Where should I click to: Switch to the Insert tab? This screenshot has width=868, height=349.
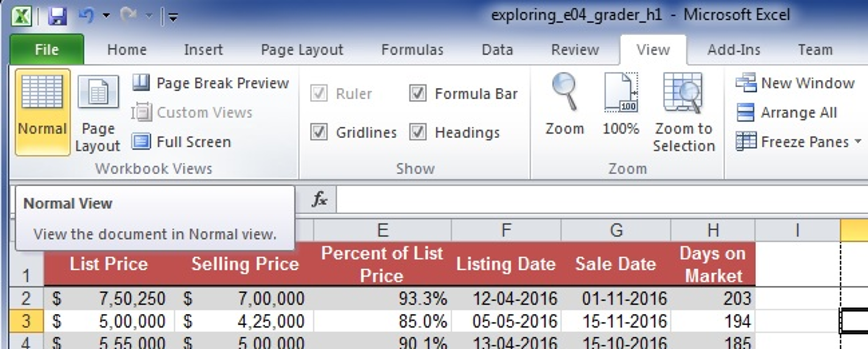203,50
